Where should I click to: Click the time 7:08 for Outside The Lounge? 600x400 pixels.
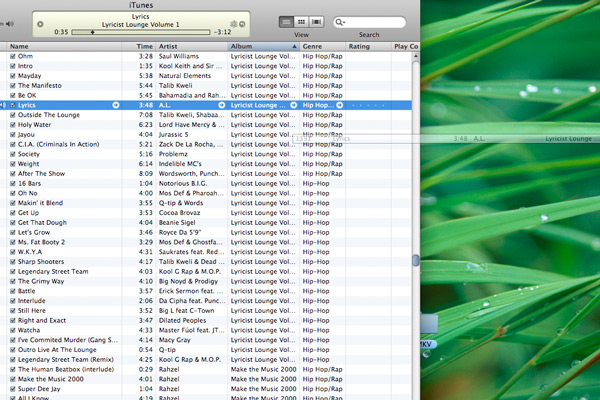(x=146, y=115)
